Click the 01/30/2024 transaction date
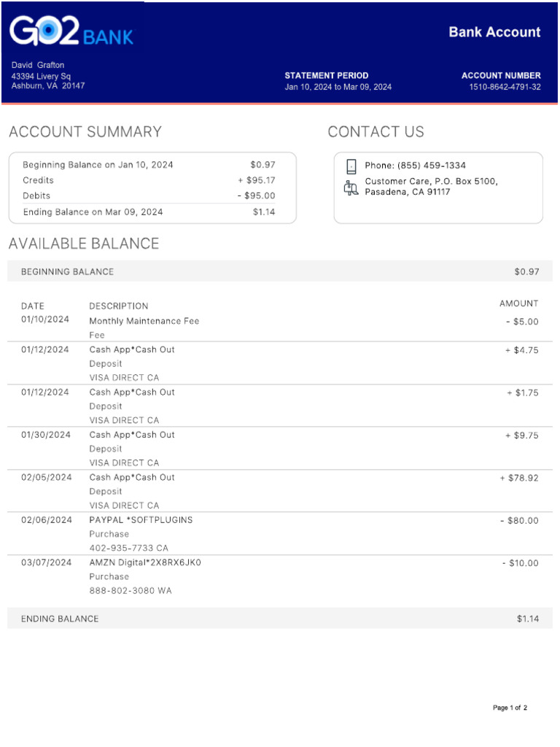 tap(46, 435)
